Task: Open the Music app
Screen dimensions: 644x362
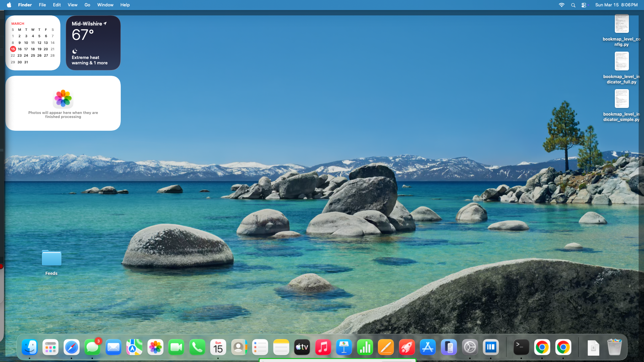Action: [323, 347]
